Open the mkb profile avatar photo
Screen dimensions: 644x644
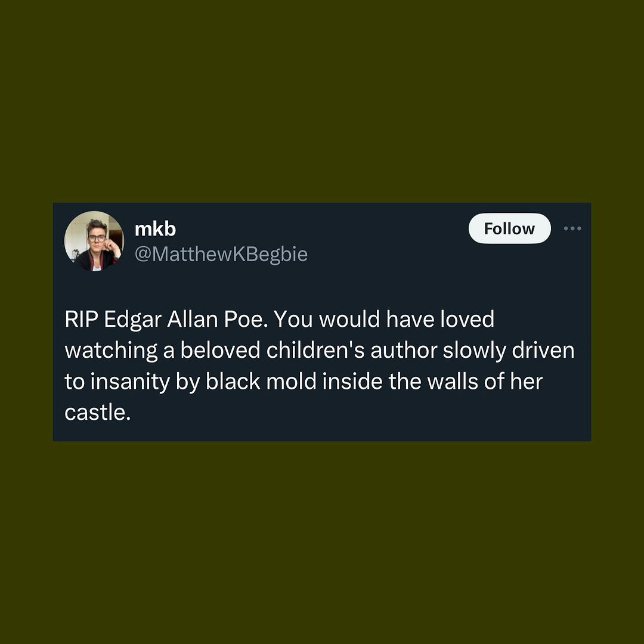coord(94,241)
